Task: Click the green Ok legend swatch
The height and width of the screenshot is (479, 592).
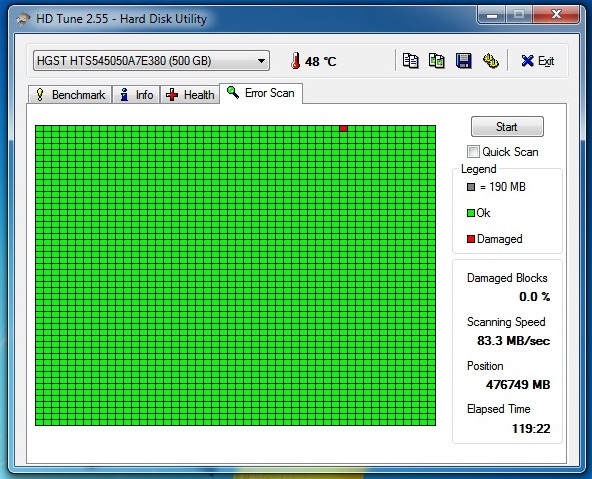Action: tap(470, 213)
